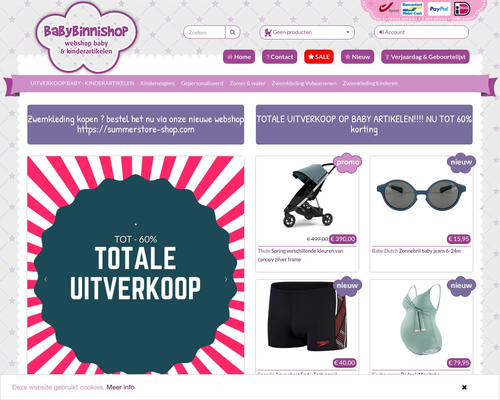The height and width of the screenshot is (400, 500).
Task: Open Kinderwagens category menu
Action: pyautogui.click(x=157, y=83)
